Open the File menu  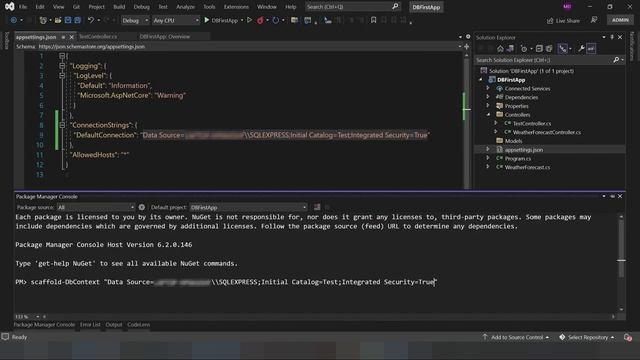coord(23,7)
